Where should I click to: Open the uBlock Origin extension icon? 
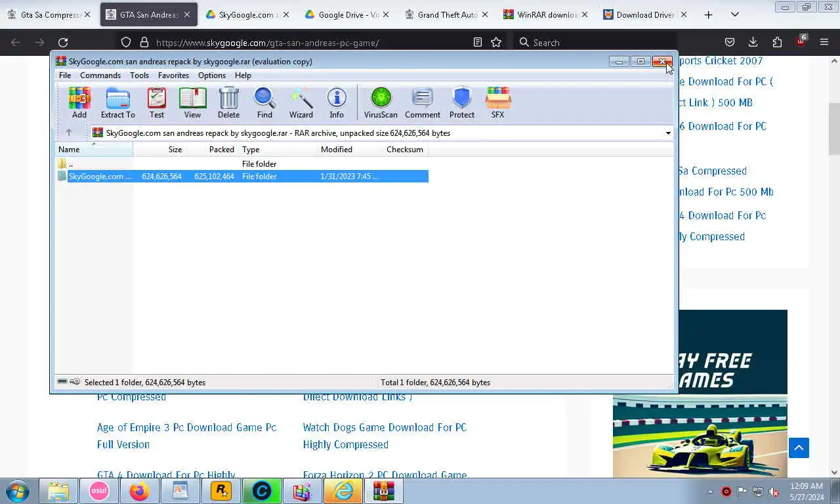pos(801,41)
